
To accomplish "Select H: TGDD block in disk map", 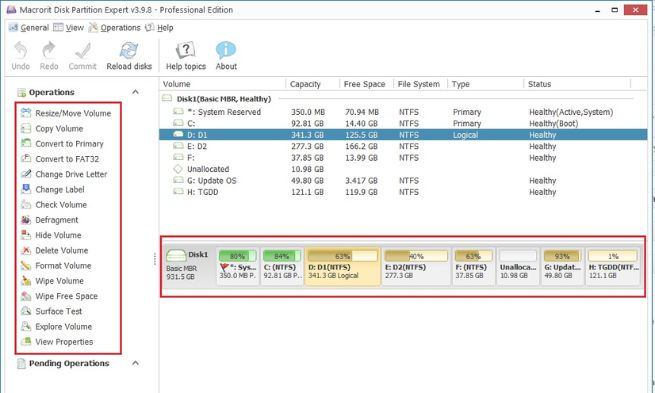I will (x=613, y=266).
